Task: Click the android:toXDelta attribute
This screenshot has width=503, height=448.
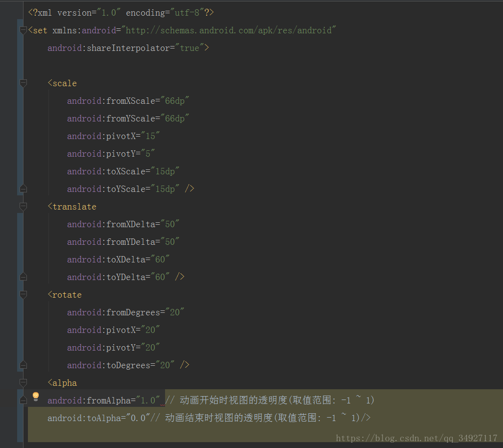Action: [x=106, y=259]
